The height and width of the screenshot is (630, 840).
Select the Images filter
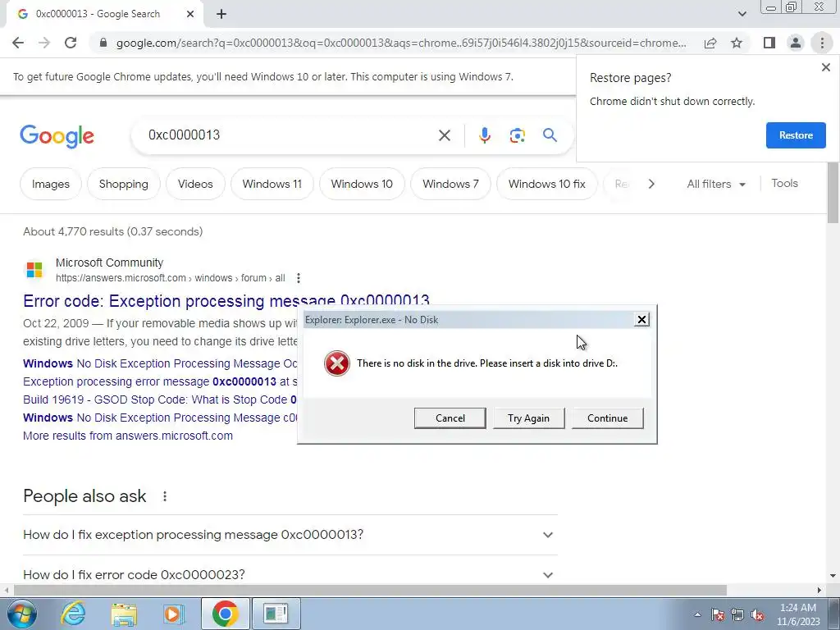point(51,184)
